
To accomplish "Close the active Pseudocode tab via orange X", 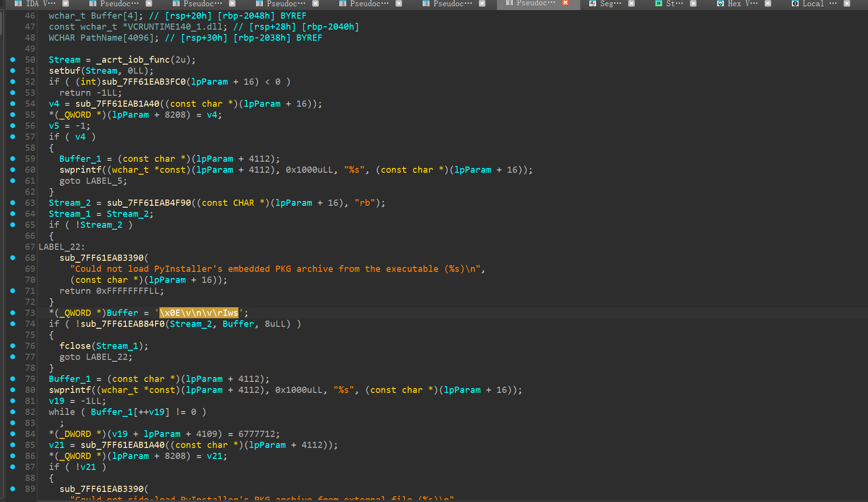I will [x=565, y=3].
